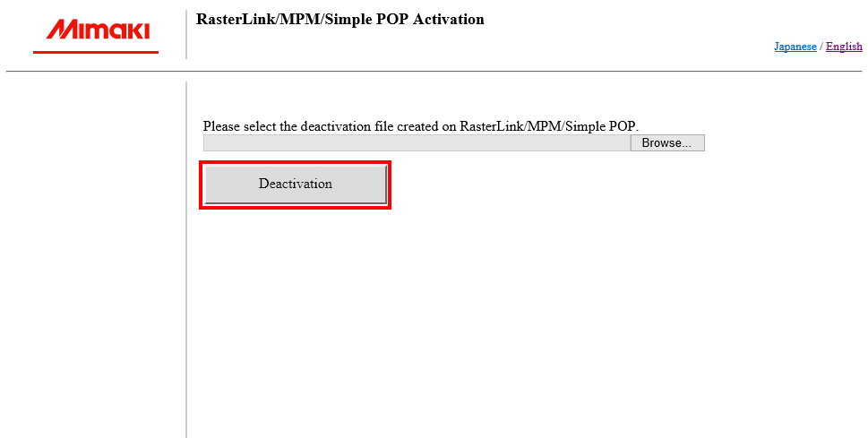
Task: Submit the deactivation file using Deactivation
Action: click(x=295, y=185)
